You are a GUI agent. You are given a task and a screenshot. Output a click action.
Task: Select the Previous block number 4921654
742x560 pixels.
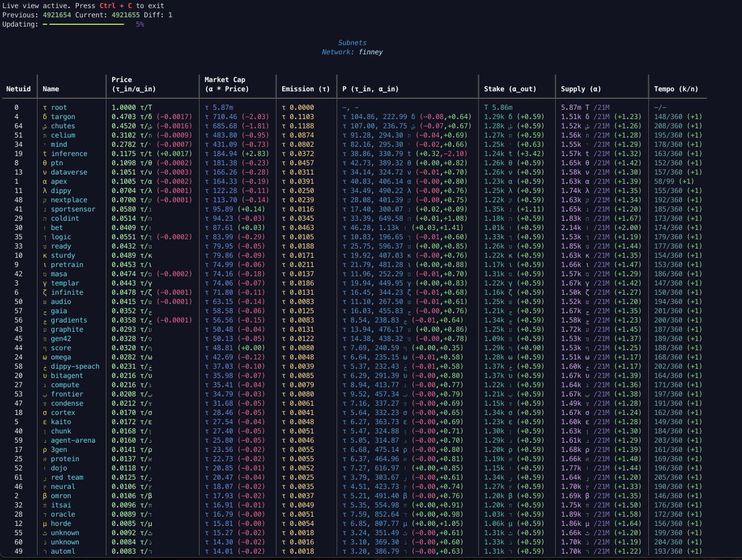(58, 15)
